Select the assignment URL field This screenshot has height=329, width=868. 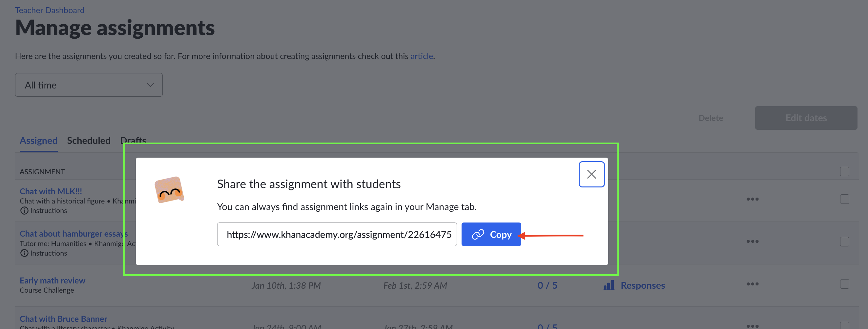[x=337, y=234]
